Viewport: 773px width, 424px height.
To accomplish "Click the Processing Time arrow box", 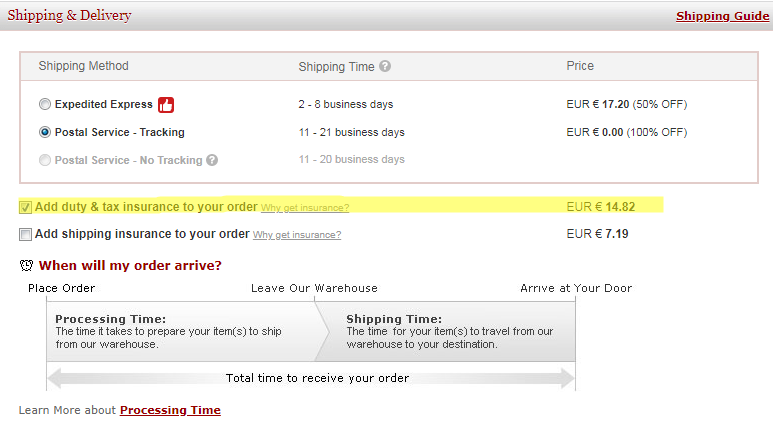I will point(180,331).
